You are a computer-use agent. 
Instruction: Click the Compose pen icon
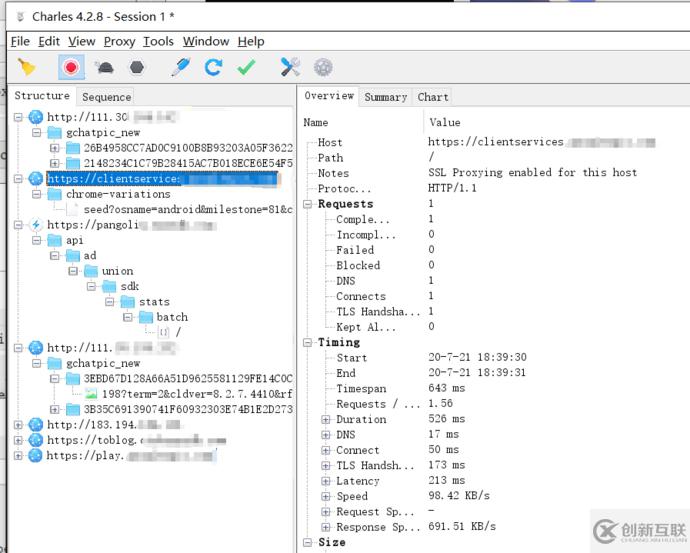click(180, 67)
